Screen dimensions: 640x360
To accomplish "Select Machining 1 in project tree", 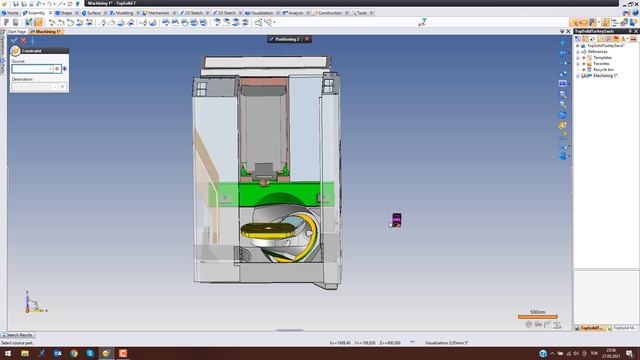I will pos(605,76).
